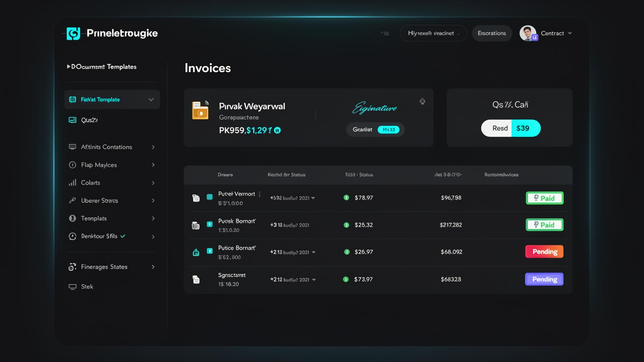Click the user avatar photo
The image size is (644, 362).
528,33
